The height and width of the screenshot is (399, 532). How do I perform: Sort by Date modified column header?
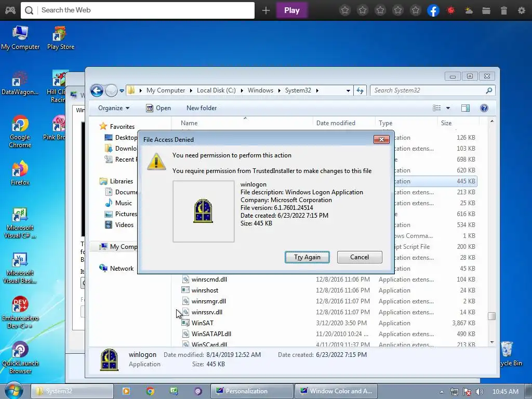tap(344, 123)
